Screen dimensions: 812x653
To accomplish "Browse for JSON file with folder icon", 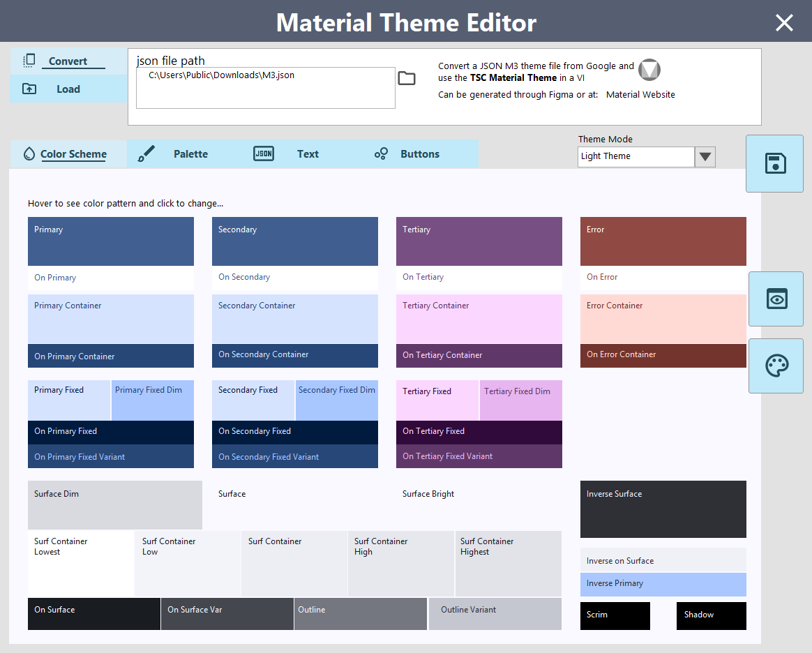I will click(x=407, y=78).
